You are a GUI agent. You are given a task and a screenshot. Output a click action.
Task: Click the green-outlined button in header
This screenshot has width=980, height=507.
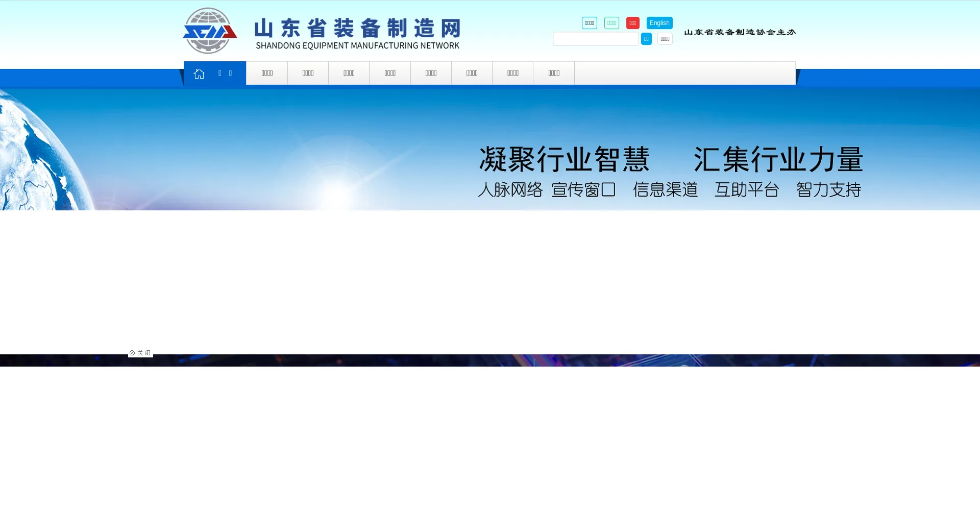coord(611,23)
